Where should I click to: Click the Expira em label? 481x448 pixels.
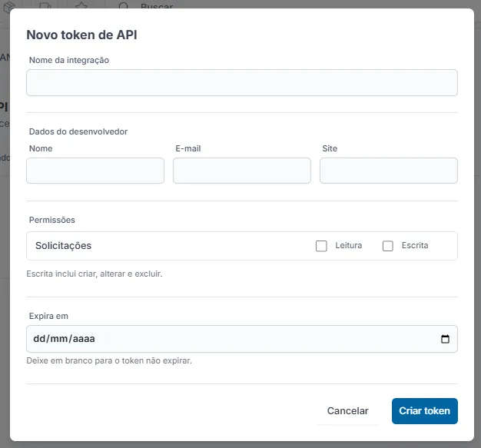(48, 316)
